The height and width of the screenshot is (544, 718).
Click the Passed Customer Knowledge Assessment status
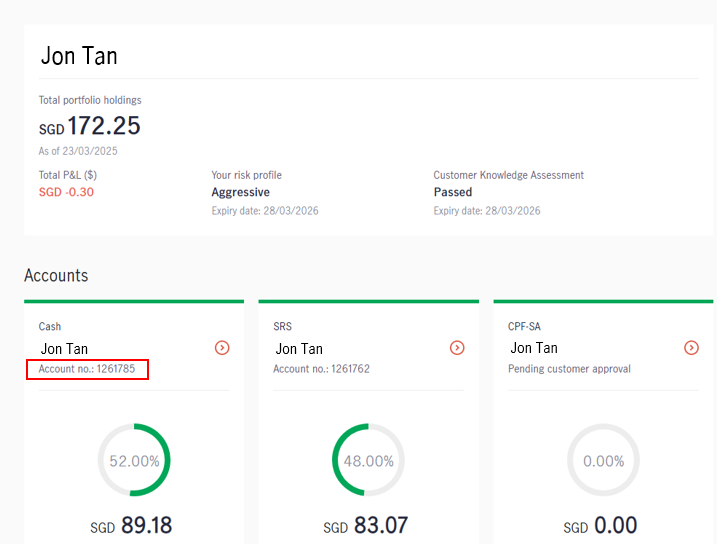click(x=452, y=192)
